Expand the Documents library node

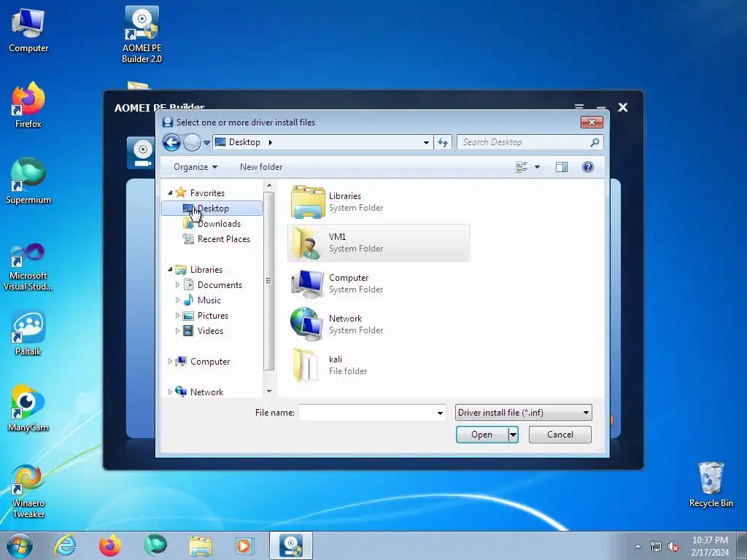[177, 285]
